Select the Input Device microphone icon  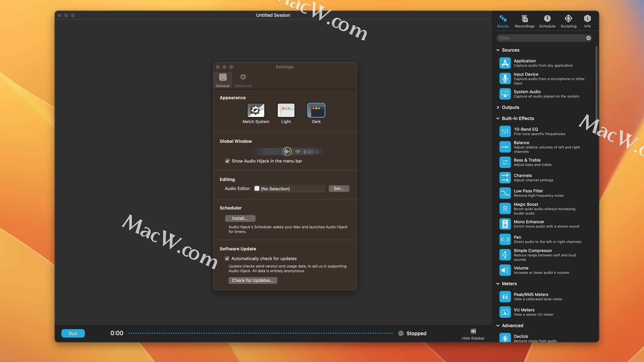point(505,78)
